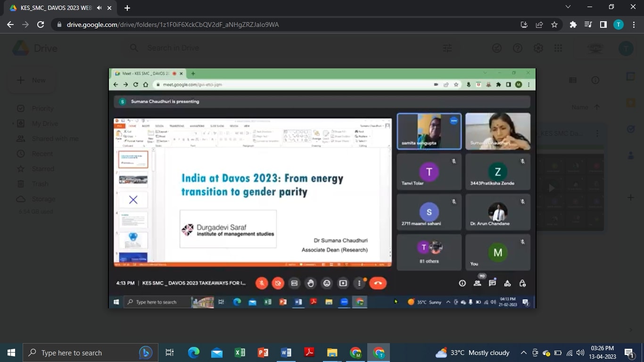Expand the My Drive folder tree arrow

(13, 123)
